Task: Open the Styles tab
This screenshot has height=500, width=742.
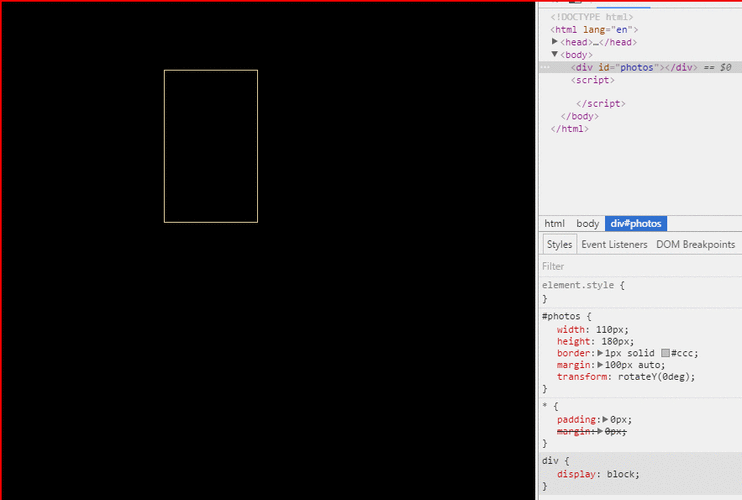Action: pyautogui.click(x=559, y=244)
